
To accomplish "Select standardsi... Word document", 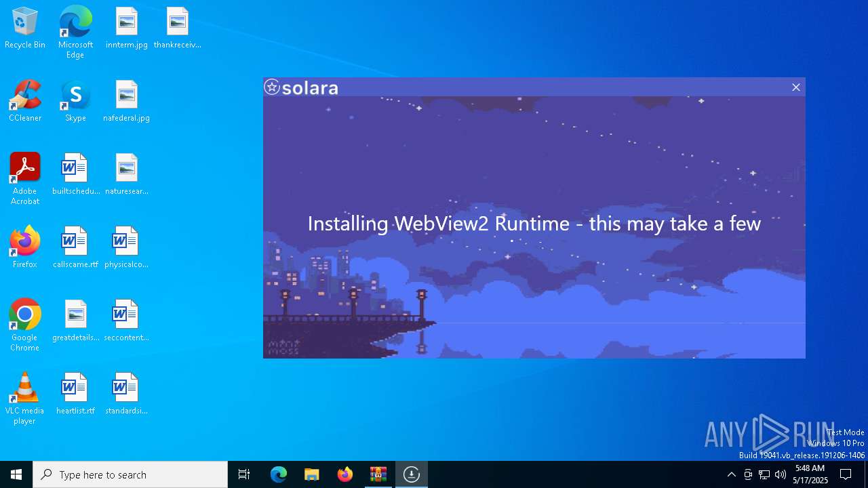I will coord(127,394).
